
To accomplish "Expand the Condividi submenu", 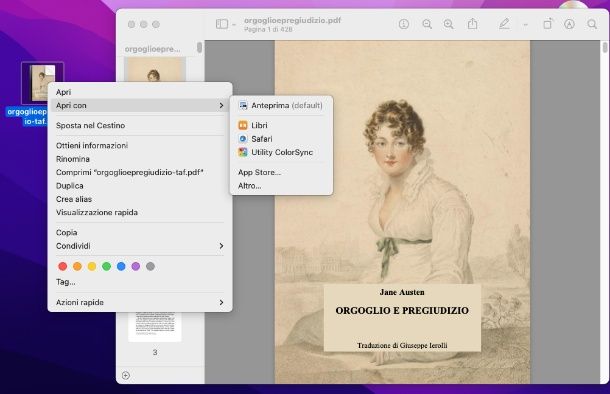I will click(140, 246).
